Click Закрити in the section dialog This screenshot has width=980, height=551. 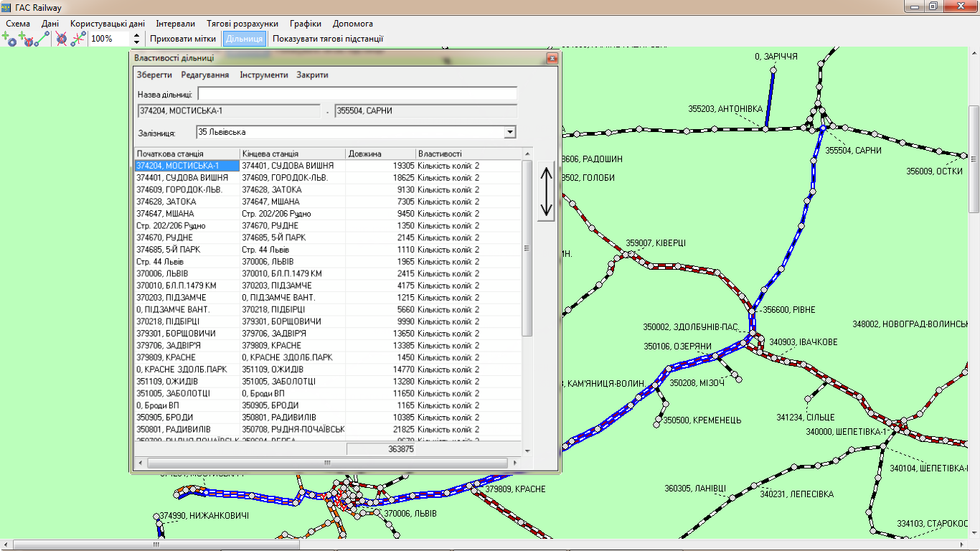[312, 75]
